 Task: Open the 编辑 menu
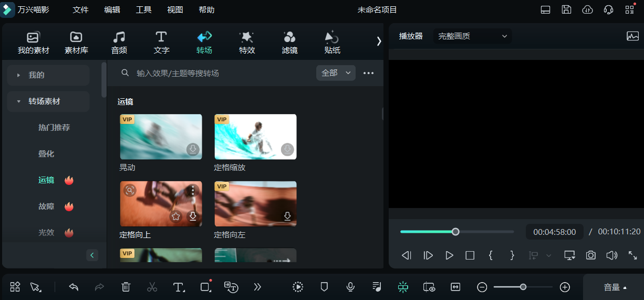(x=112, y=10)
